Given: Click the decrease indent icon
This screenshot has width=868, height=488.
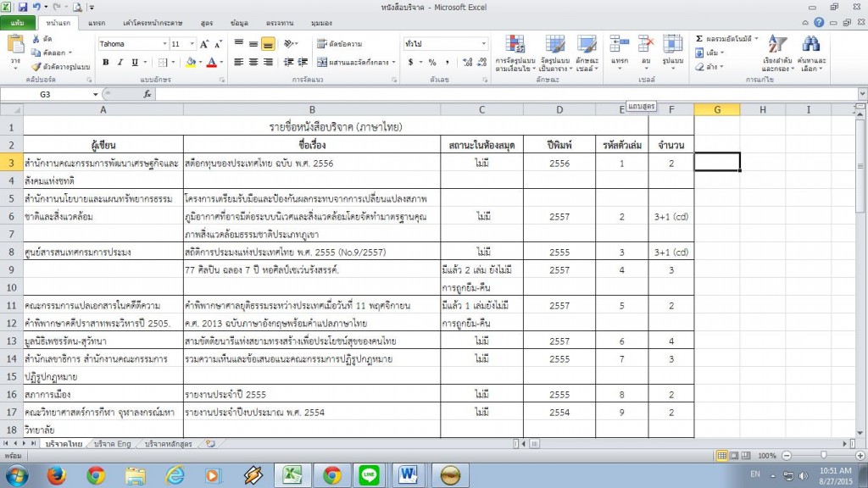Looking at the screenshot, I should [x=288, y=63].
